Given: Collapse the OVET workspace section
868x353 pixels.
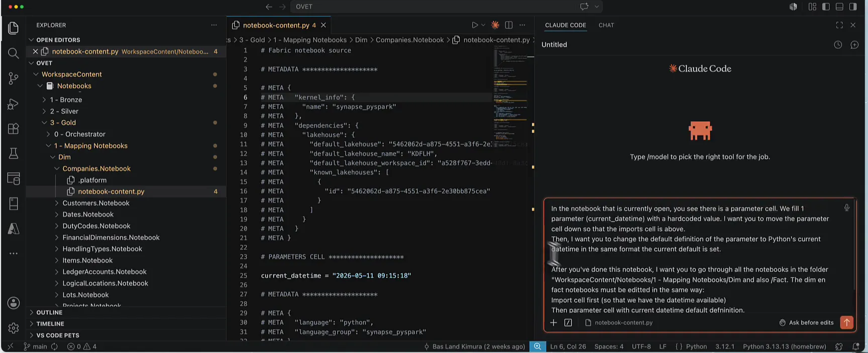Looking at the screenshot, I should click(31, 63).
